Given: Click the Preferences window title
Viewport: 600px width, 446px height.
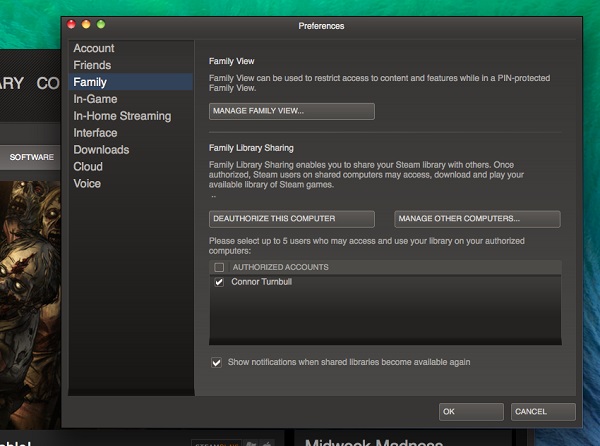Looking at the screenshot, I should click(x=321, y=26).
